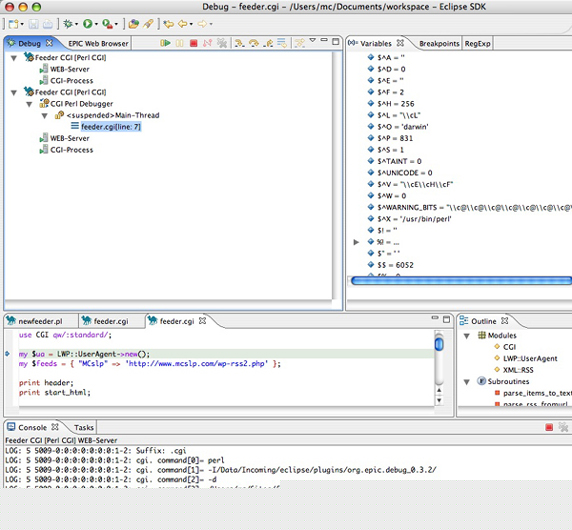
Task: Switch to the Tasks tab
Action: point(84,427)
